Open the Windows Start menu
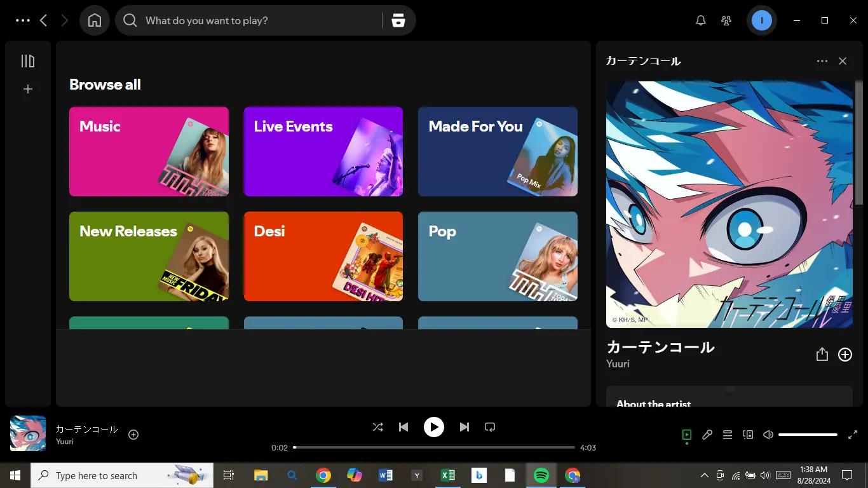 click(15, 475)
